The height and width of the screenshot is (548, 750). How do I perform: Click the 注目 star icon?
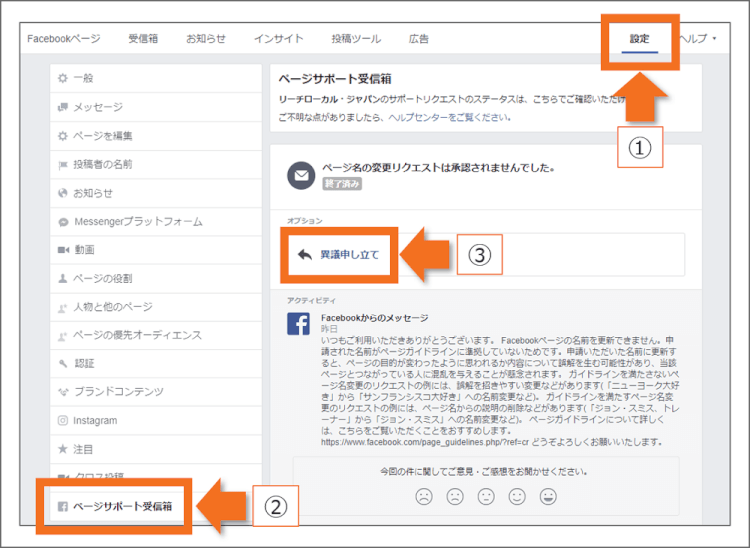pyautogui.click(x=63, y=449)
